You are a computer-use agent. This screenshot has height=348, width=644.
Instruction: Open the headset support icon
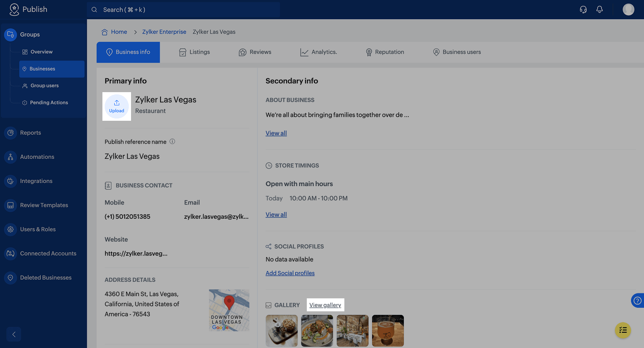click(x=583, y=9)
